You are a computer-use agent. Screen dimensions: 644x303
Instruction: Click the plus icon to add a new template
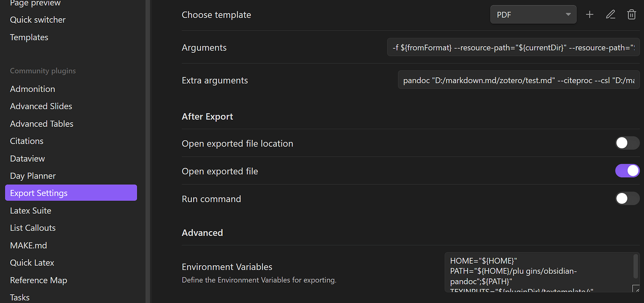[x=589, y=14]
